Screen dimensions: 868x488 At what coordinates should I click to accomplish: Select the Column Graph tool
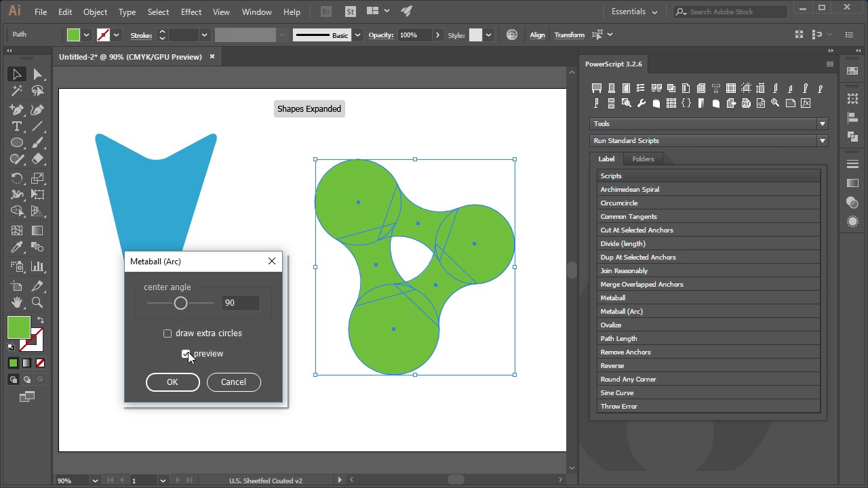(37, 266)
